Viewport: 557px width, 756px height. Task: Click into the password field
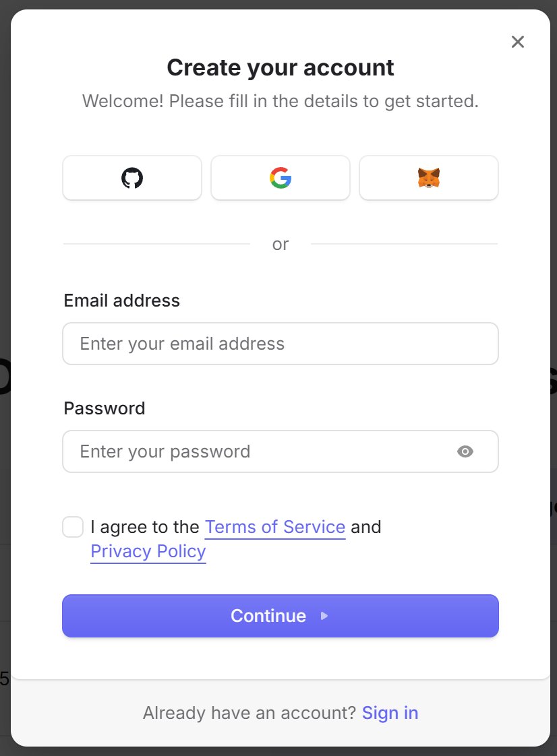[x=256, y=451]
